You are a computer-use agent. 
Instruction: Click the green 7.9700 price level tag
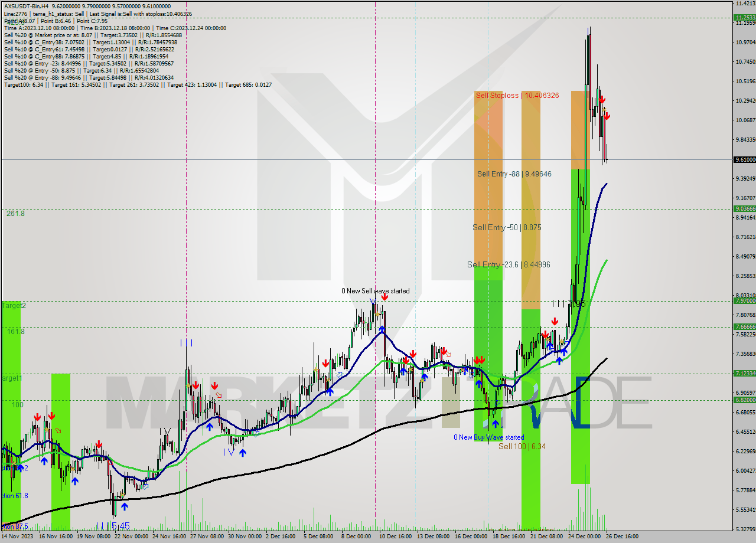pyautogui.click(x=744, y=301)
